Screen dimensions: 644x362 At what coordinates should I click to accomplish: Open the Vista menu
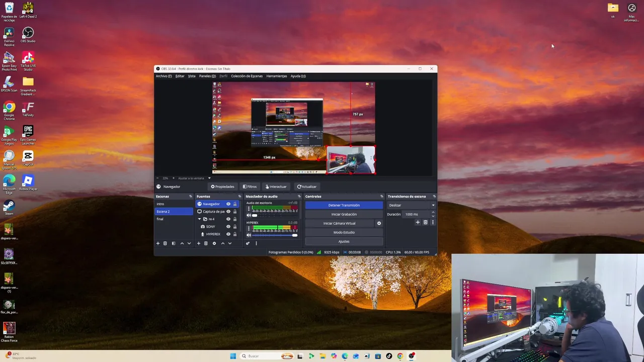192,76
